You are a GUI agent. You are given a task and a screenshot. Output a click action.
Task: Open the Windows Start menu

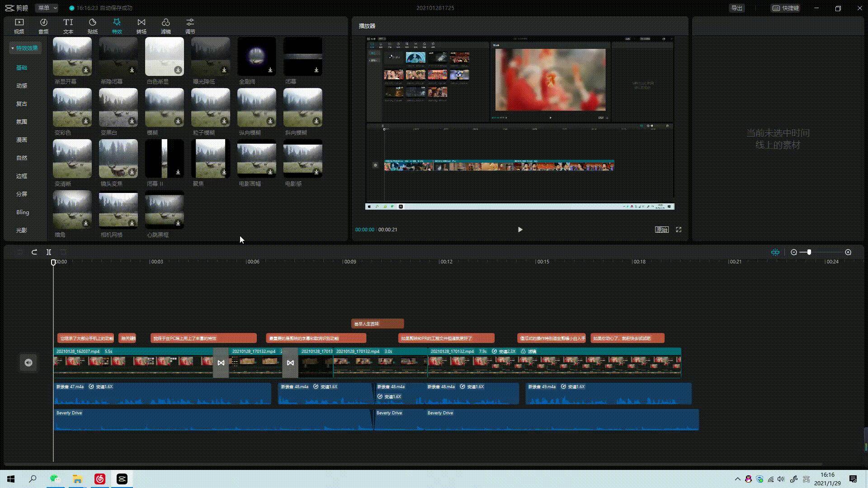tap(11, 479)
